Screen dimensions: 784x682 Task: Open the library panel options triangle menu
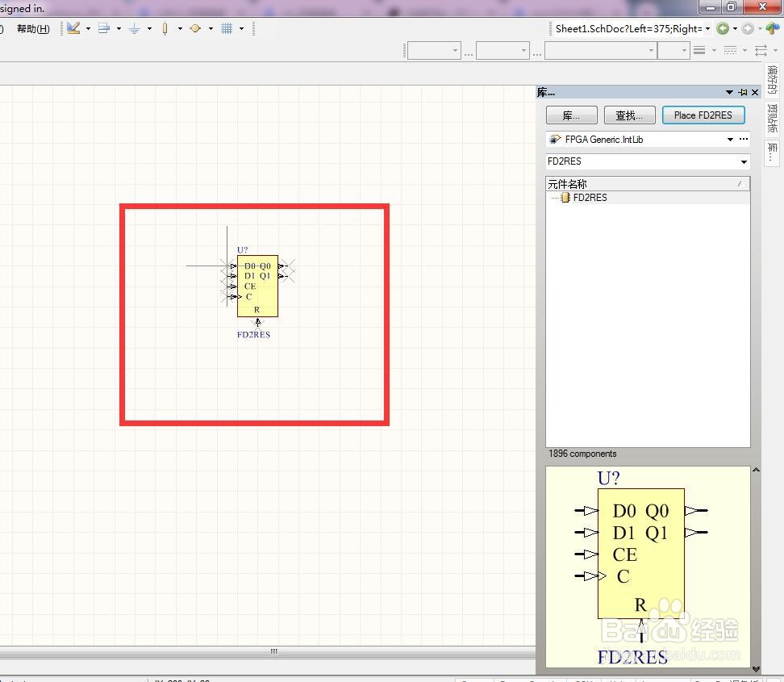(729, 92)
